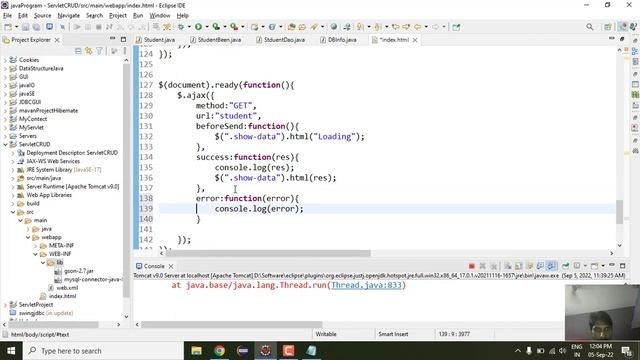Viewport: 640px width, 360px height.
Task: Click the Debug bug icon in toolbar
Action: pos(181,27)
